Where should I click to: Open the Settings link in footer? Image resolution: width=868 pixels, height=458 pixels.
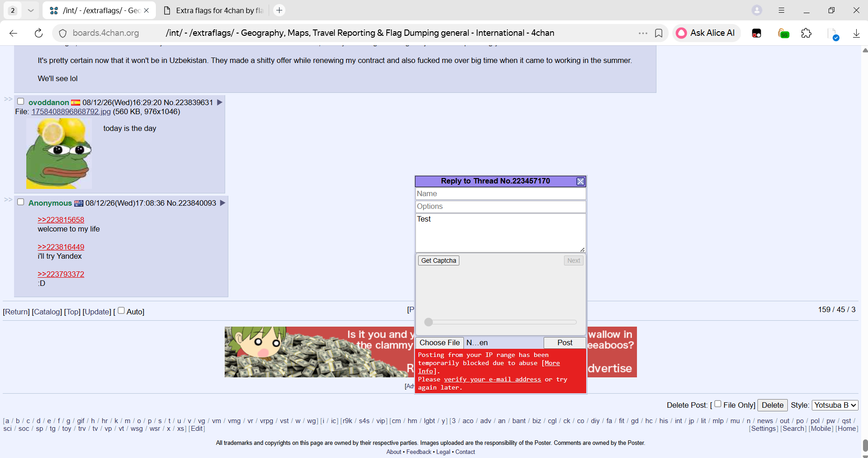pyautogui.click(x=763, y=429)
